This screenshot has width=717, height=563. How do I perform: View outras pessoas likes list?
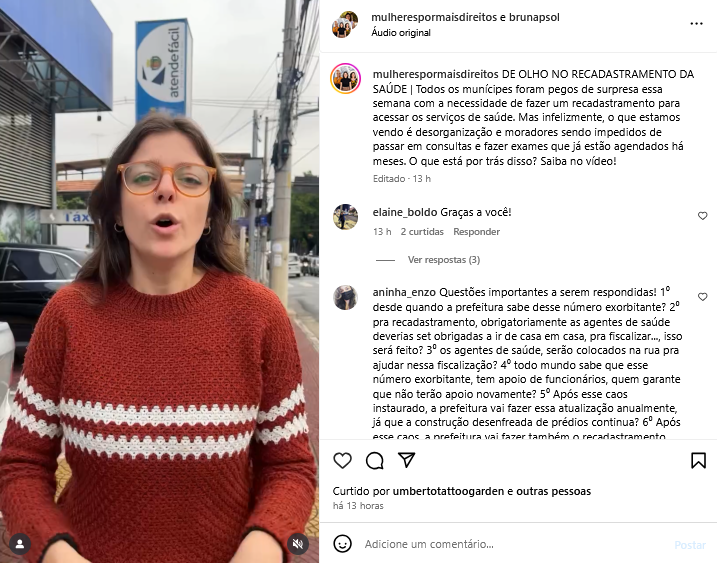[553, 491]
